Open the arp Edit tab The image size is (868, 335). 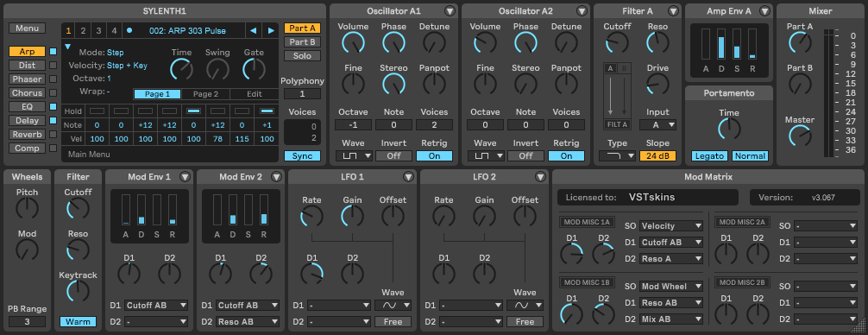[254, 94]
